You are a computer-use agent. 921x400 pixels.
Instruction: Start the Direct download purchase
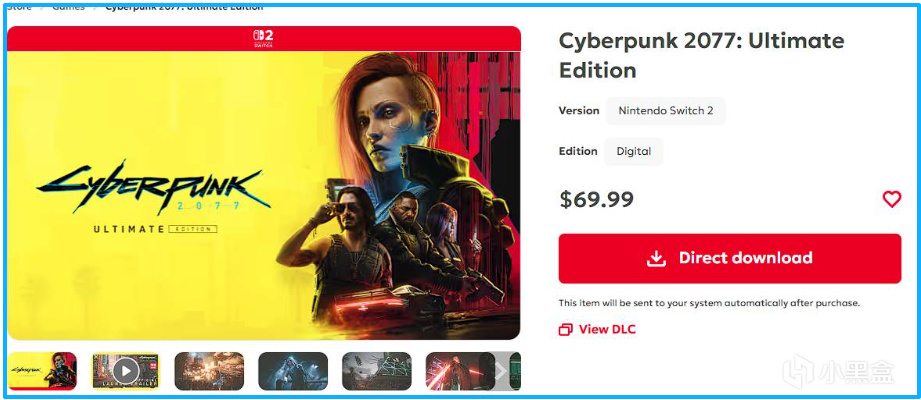coord(730,258)
